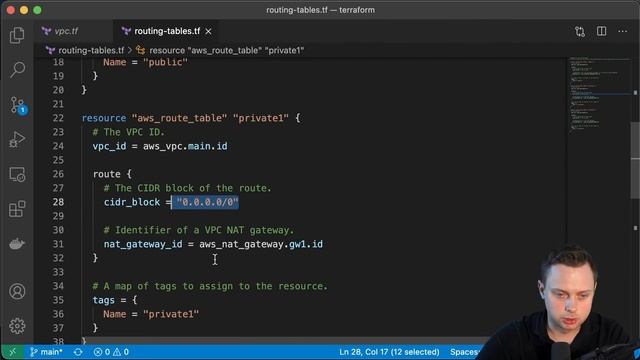Click the Spaces indentation status entry

[464, 351]
